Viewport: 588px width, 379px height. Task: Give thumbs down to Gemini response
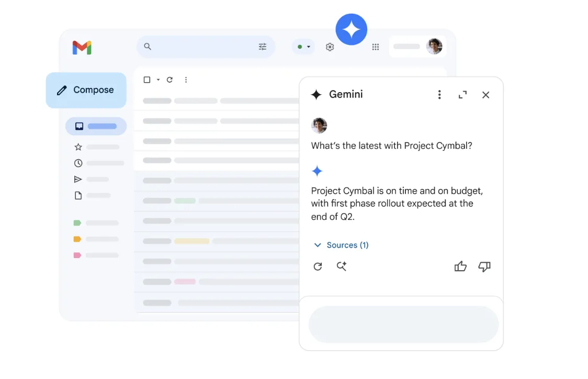484,266
